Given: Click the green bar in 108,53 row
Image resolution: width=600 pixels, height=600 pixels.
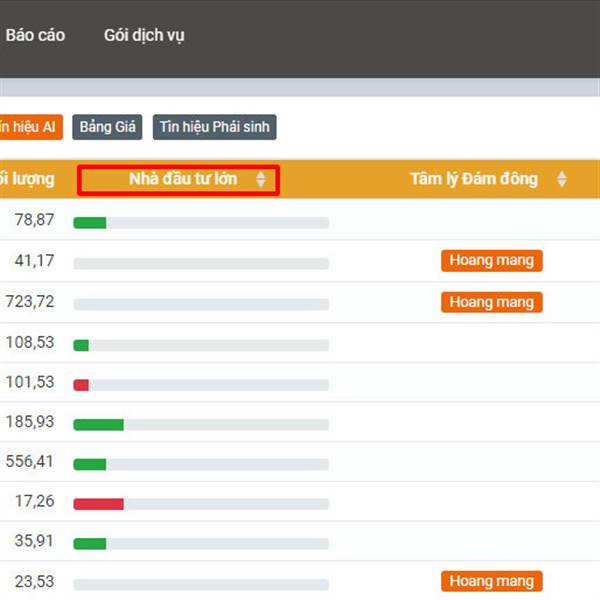Looking at the screenshot, I should 81,345.
